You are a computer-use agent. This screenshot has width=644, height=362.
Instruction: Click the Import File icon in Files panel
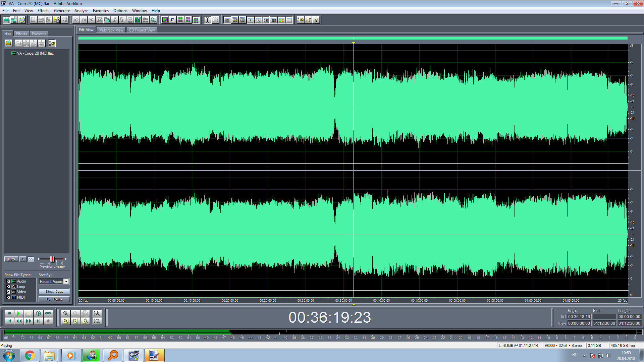(8, 43)
